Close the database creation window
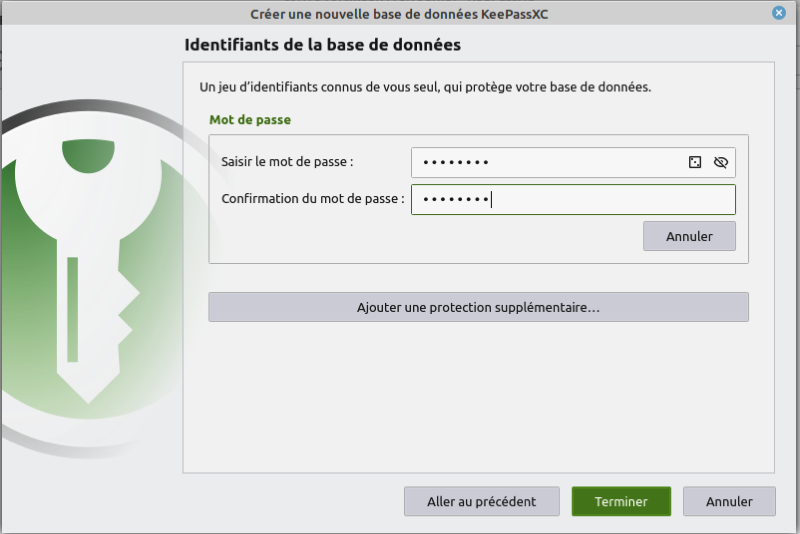800x534 pixels. click(x=778, y=13)
